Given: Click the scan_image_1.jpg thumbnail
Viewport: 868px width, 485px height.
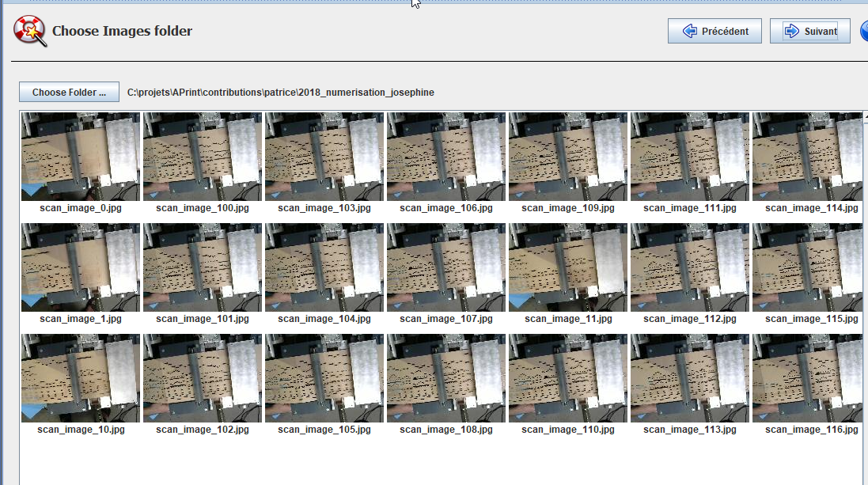Looking at the screenshot, I should (81, 267).
